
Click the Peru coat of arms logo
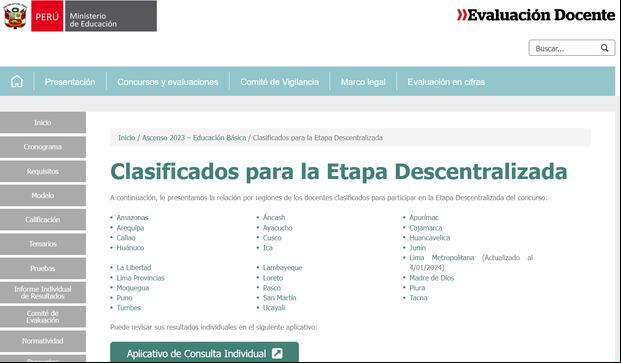15,15
